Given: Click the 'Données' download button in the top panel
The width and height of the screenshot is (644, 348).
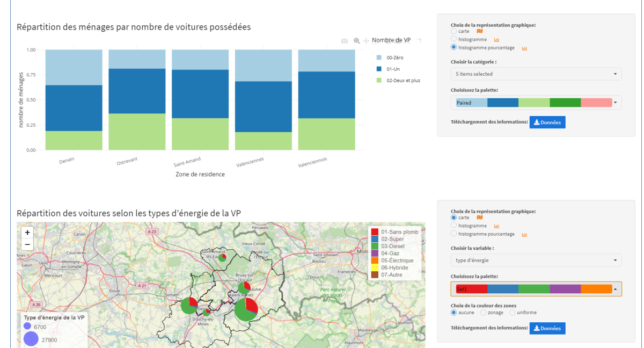Looking at the screenshot, I should [x=547, y=122].
